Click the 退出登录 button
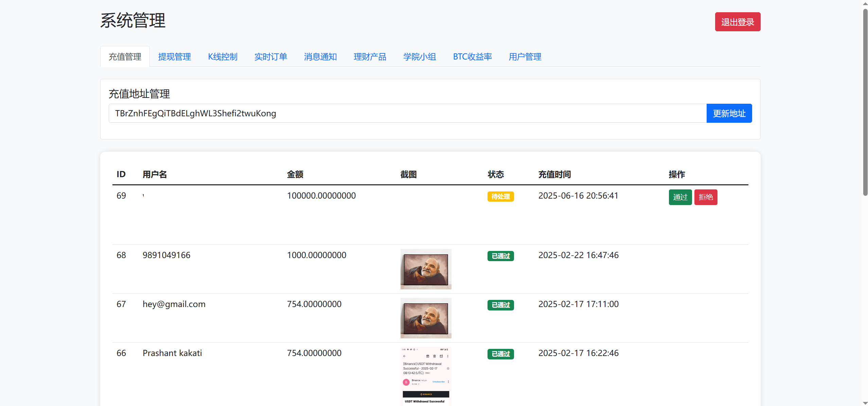868x406 pixels. 737,21
